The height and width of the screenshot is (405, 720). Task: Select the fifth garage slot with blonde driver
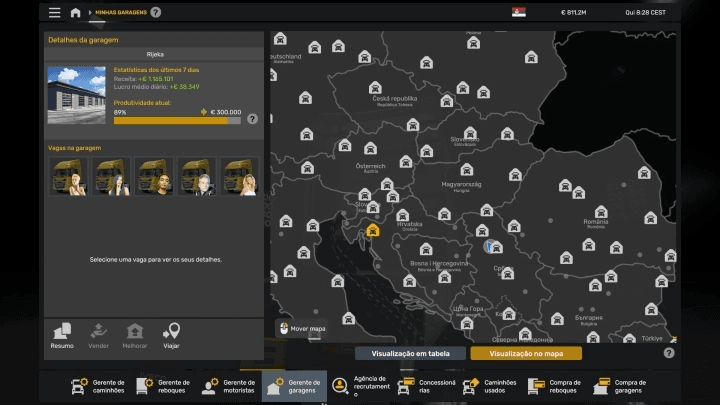click(239, 176)
